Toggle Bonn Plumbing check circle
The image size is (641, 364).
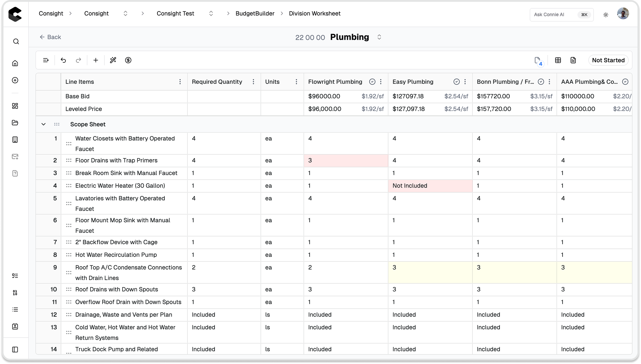click(x=541, y=82)
